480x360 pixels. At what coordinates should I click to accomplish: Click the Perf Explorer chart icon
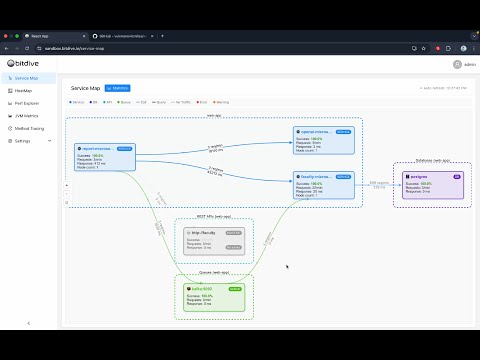click(10, 103)
